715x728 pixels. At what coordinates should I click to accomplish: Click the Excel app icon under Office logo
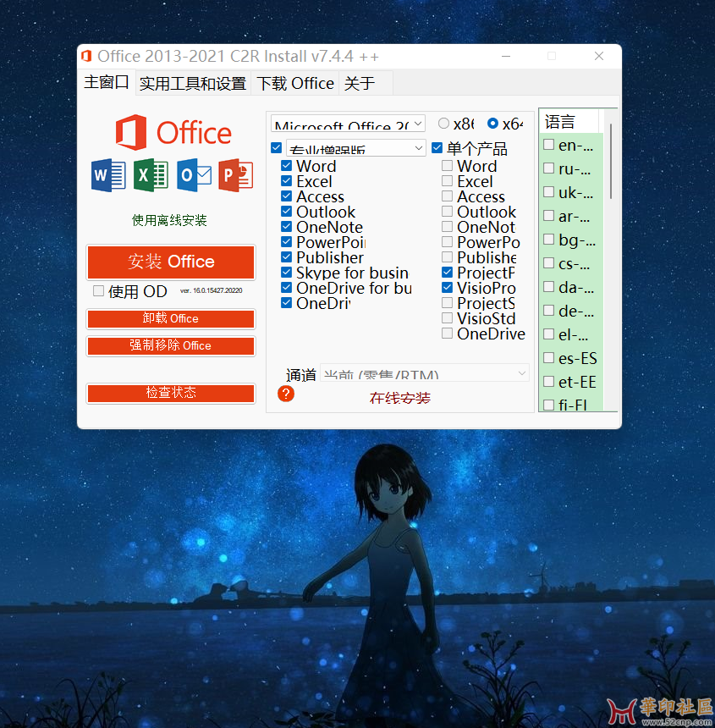tap(151, 175)
